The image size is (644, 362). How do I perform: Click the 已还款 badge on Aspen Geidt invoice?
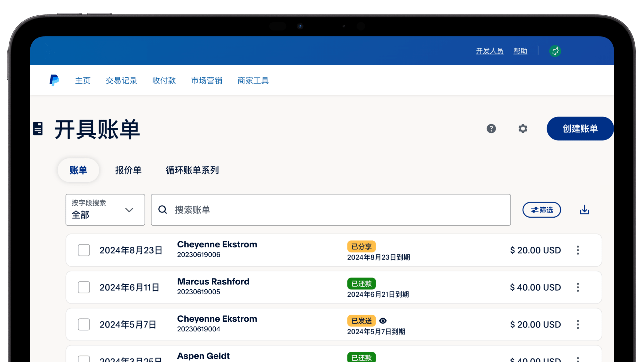coord(362,357)
